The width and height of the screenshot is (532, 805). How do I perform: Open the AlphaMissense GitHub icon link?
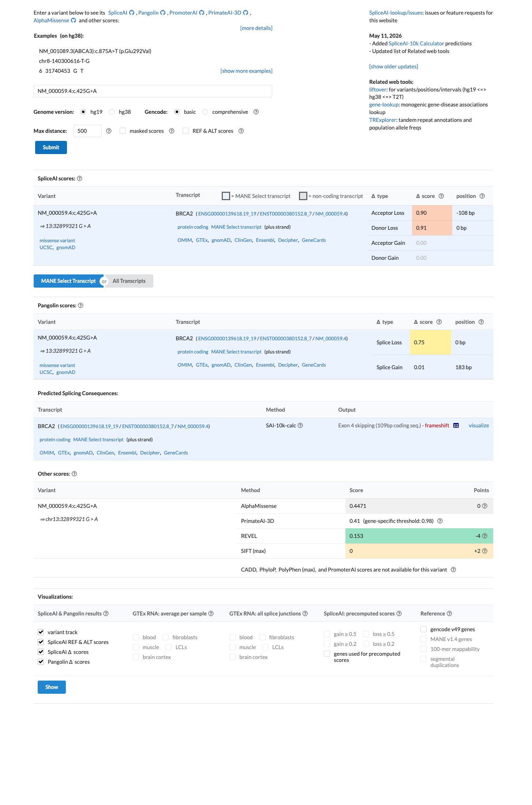point(73,20)
